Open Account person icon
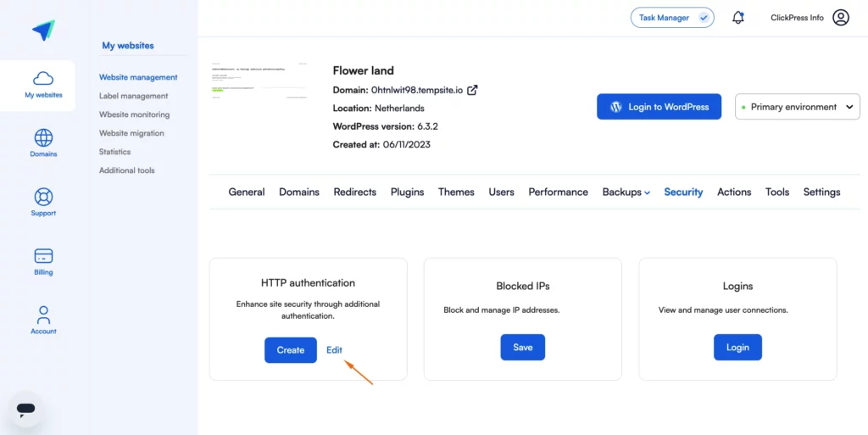The width and height of the screenshot is (868, 435). [x=43, y=315]
